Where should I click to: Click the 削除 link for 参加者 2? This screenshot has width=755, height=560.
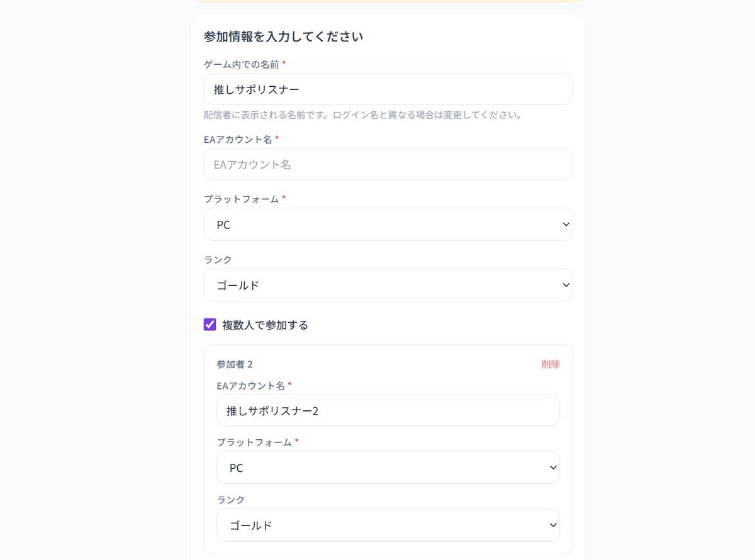click(x=551, y=364)
